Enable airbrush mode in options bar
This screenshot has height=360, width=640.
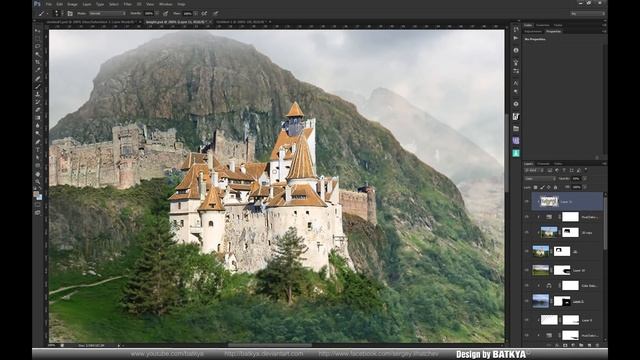[204, 13]
